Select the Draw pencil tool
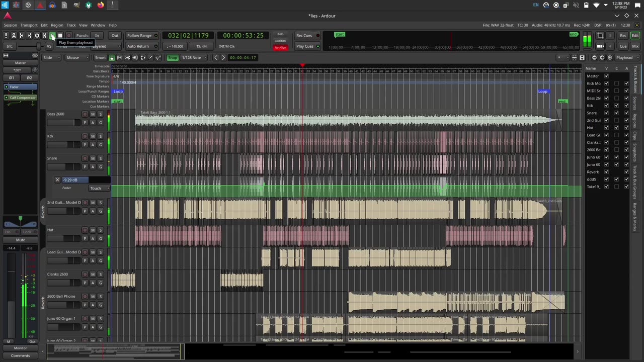The image size is (644, 362). pyautogui.click(x=150, y=58)
